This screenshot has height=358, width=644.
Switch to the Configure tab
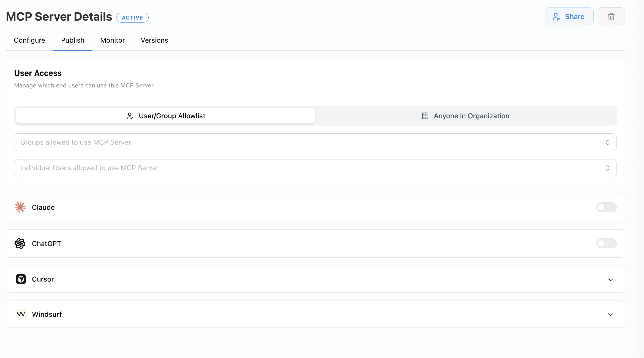tap(29, 40)
